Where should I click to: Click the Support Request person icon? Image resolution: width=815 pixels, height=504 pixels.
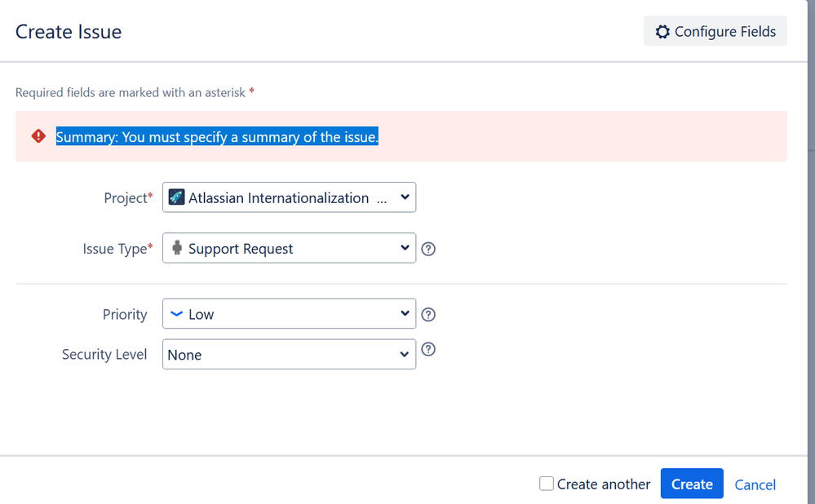(x=177, y=248)
